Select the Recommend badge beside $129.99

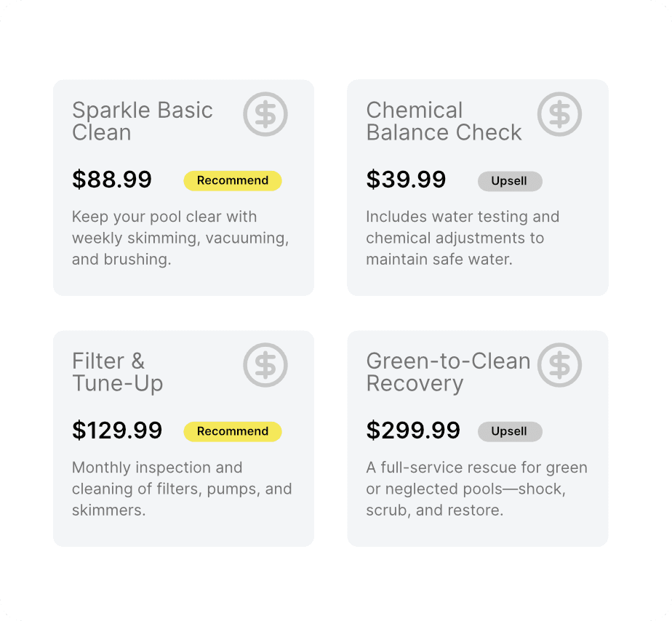(233, 431)
